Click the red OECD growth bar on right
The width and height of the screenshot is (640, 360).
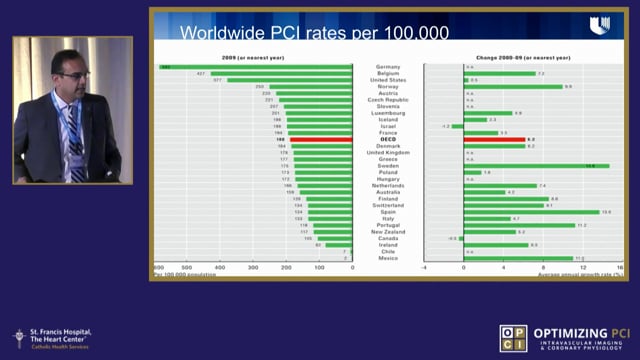[494, 140]
